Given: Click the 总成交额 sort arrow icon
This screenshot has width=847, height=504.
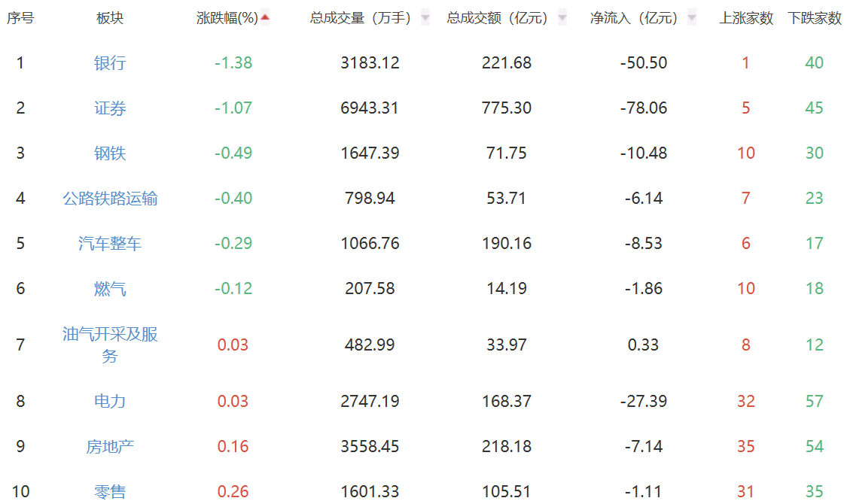Looking at the screenshot, I should click(562, 17).
